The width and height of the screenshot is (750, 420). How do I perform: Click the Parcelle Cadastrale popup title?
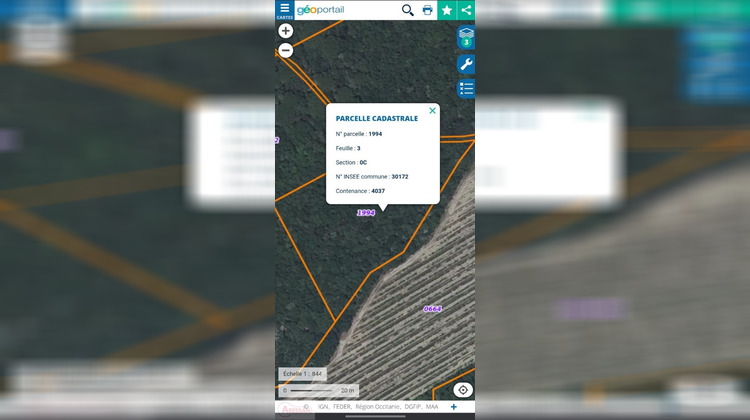tap(377, 118)
